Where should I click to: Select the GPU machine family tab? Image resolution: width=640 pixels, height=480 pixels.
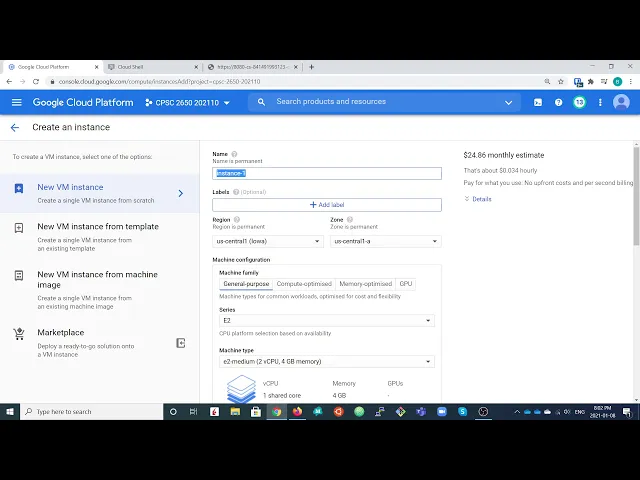click(406, 284)
